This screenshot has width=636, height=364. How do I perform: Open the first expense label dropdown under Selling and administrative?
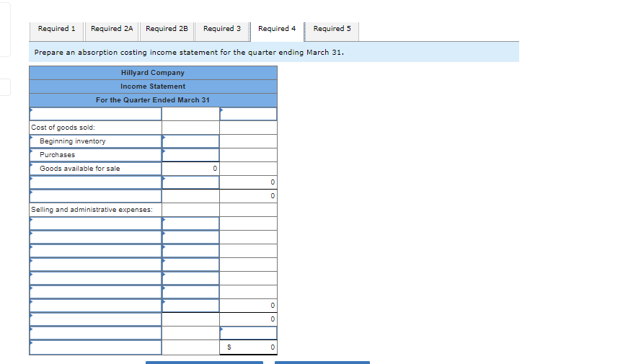click(x=96, y=223)
